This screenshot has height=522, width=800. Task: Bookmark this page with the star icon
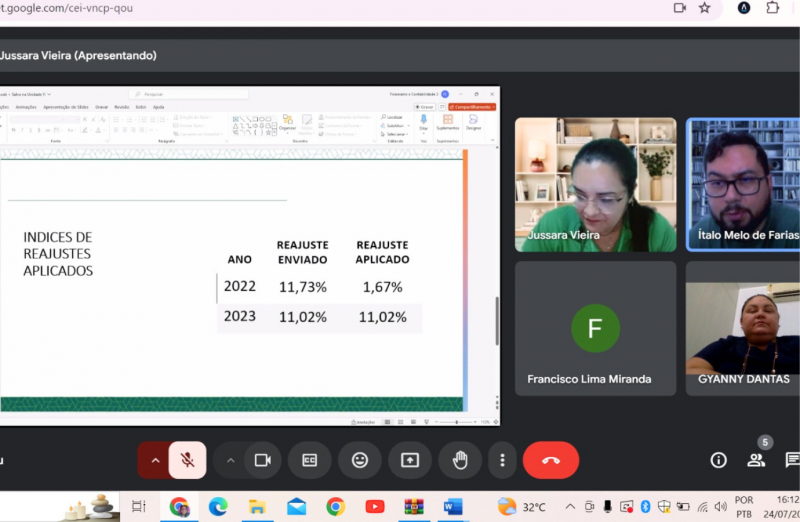pyautogui.click(x=704, y=8)
